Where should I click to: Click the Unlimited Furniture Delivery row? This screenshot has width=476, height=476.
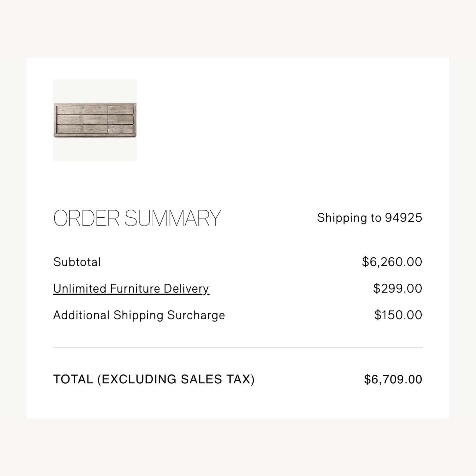click(238, 288)
